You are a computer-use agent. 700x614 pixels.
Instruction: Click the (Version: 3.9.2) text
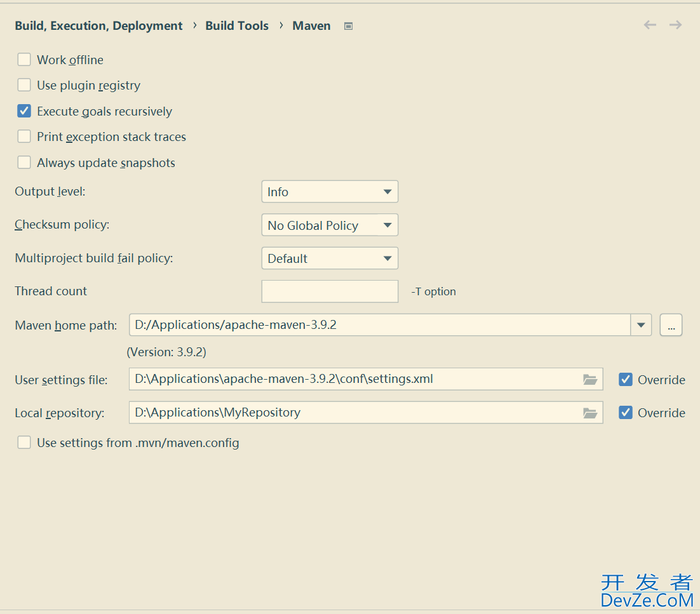pyautogui.click(x=166, y=352)
